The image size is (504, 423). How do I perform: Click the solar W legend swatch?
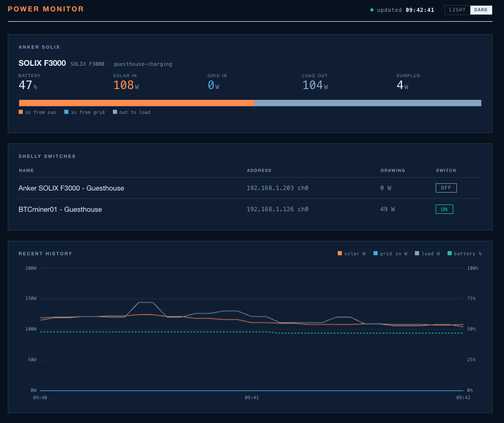tap(340, 253)
